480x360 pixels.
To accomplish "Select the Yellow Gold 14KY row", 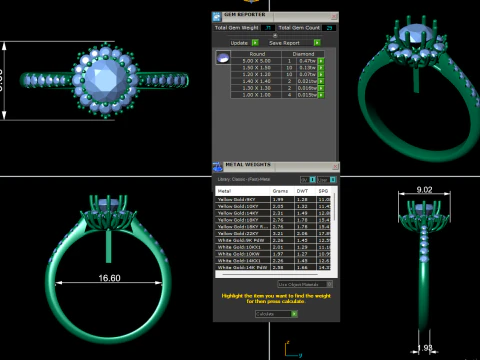I will 273,213.
